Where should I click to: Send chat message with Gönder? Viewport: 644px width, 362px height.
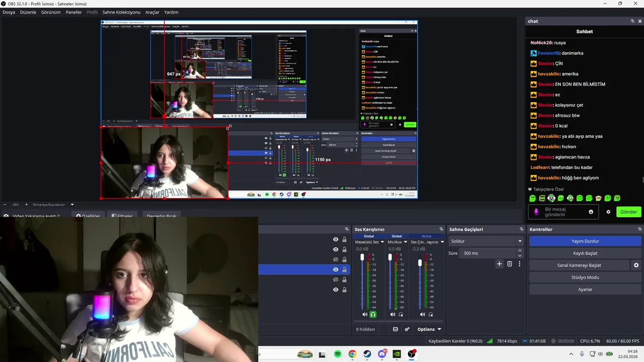[x=628, y=212]
